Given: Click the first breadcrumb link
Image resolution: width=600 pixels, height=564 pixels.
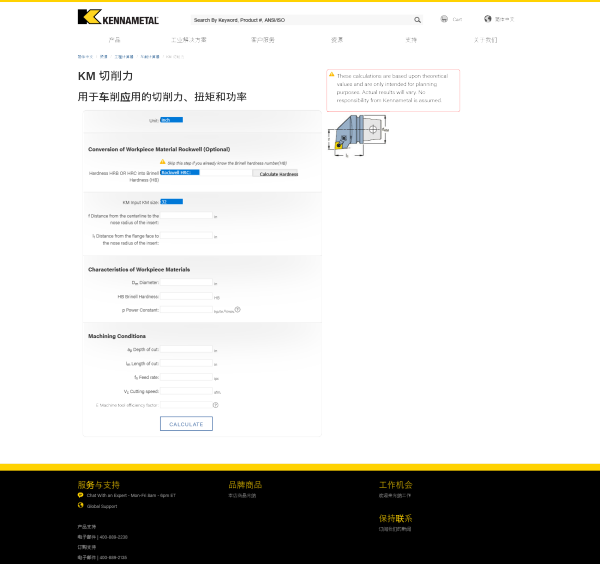Looking at the screenshot, I should (85, 57).
